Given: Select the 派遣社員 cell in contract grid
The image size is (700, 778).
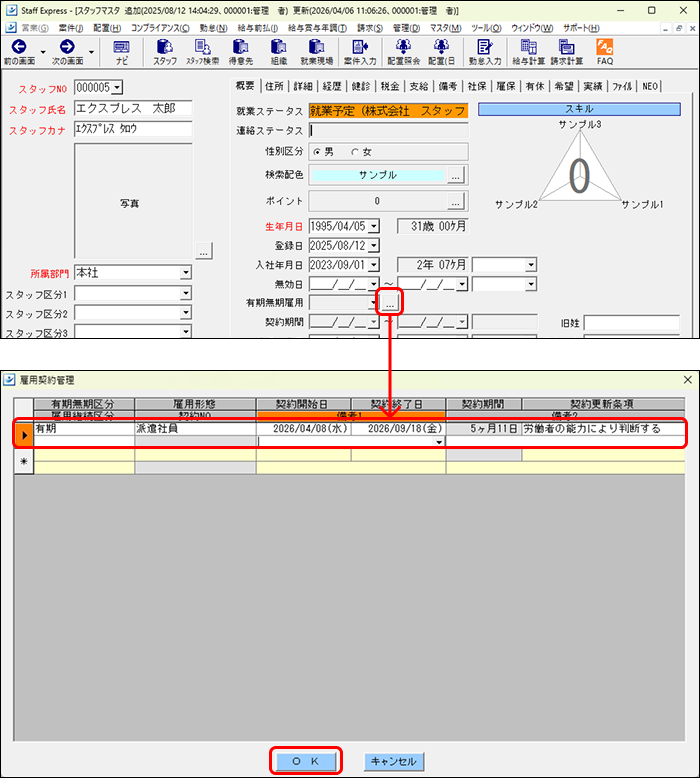Looking at the screenshot, I should pos(195,429).
